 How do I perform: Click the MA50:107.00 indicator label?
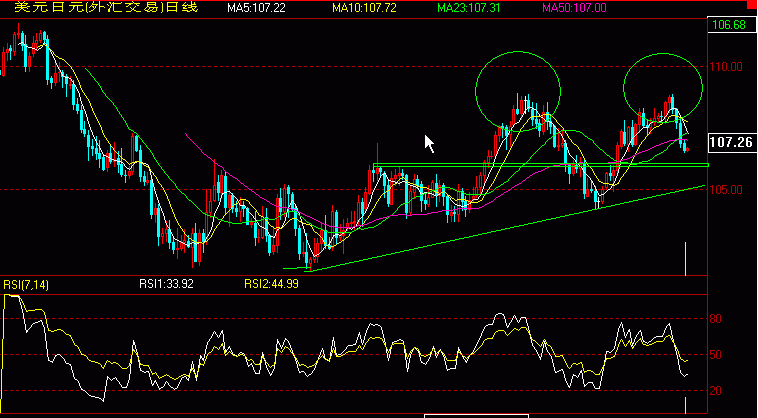[574, 8]
